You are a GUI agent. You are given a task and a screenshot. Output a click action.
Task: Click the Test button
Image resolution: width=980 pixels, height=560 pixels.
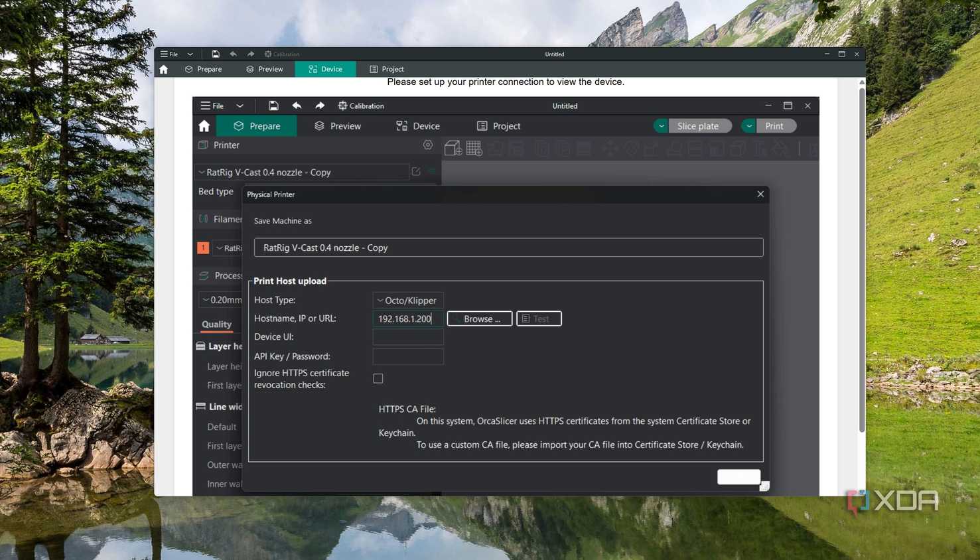[x=539, y=318]
